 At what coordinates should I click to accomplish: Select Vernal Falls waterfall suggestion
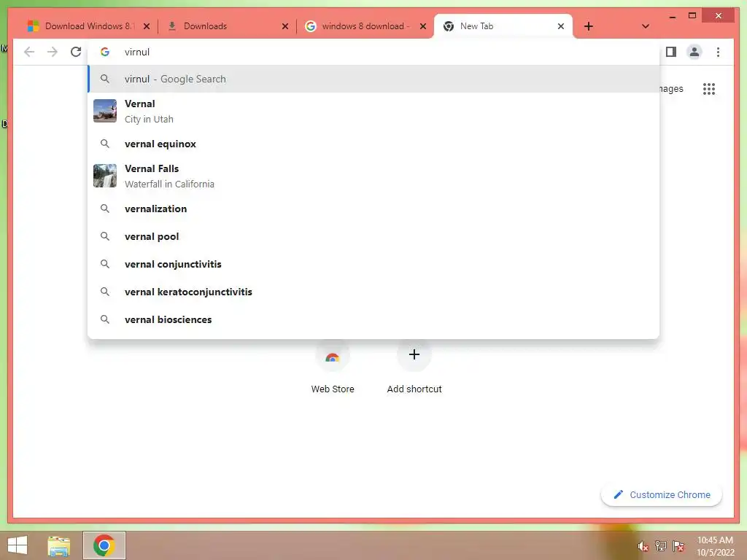click(x=373, y=176)
